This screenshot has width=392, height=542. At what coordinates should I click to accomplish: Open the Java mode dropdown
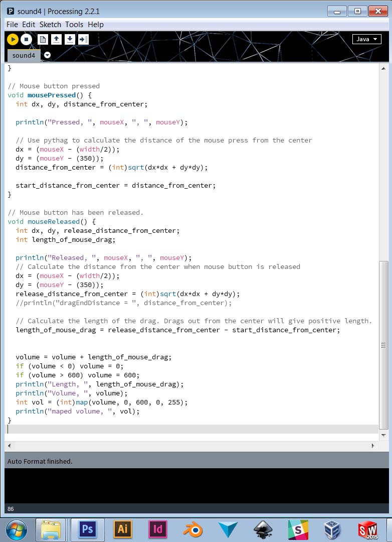coord(367,39)
